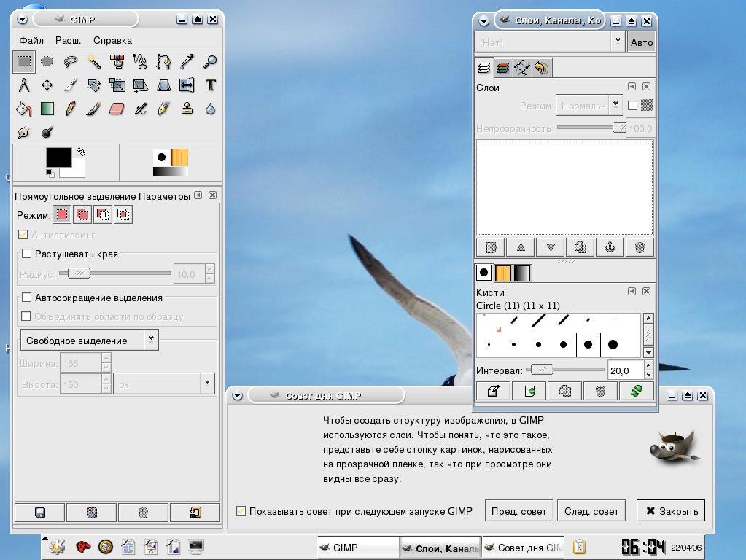Open the GIMP toolbox window menu arrow
The height and width of the screenshot is (560, 746).
22,20
